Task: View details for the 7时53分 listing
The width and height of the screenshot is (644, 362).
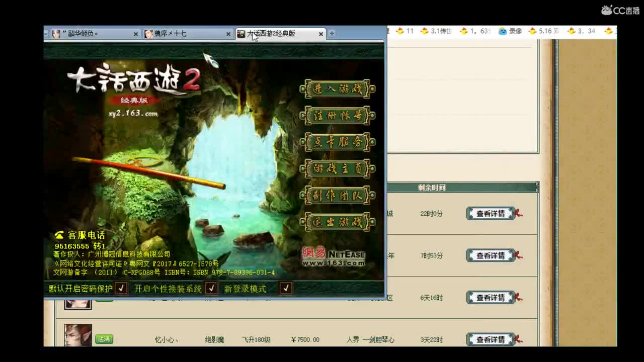Action: tap(491, 255)
